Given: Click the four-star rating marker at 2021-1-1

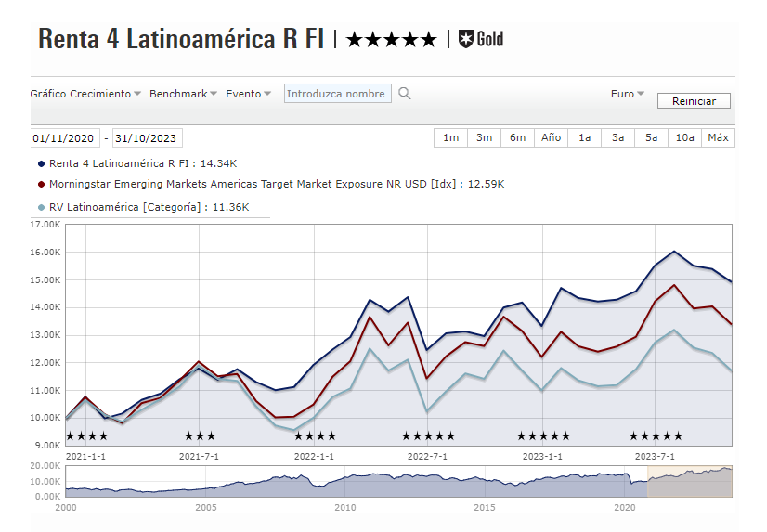Looking at the screenshot, I should coord(86,436).
